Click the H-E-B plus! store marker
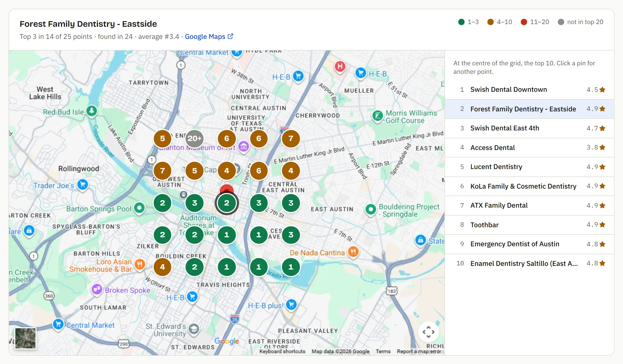This screenshot has height=364, width=623. coord(291,304)
